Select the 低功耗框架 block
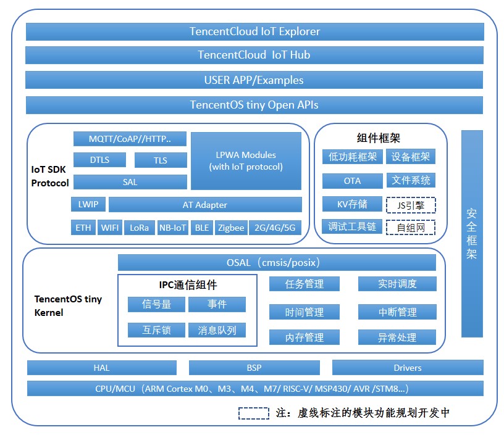This screenshot has width=504, height=435. coord(352,157)
